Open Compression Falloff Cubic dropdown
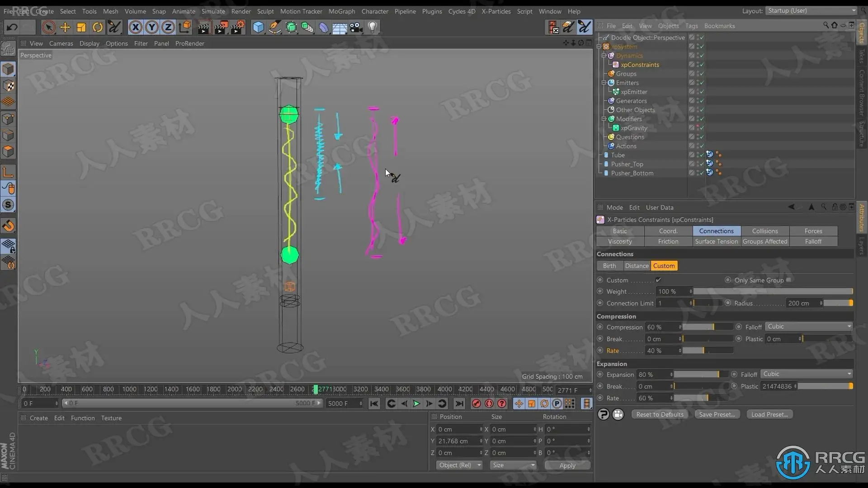This screenshot has height=488, width=868. (808, 327)
